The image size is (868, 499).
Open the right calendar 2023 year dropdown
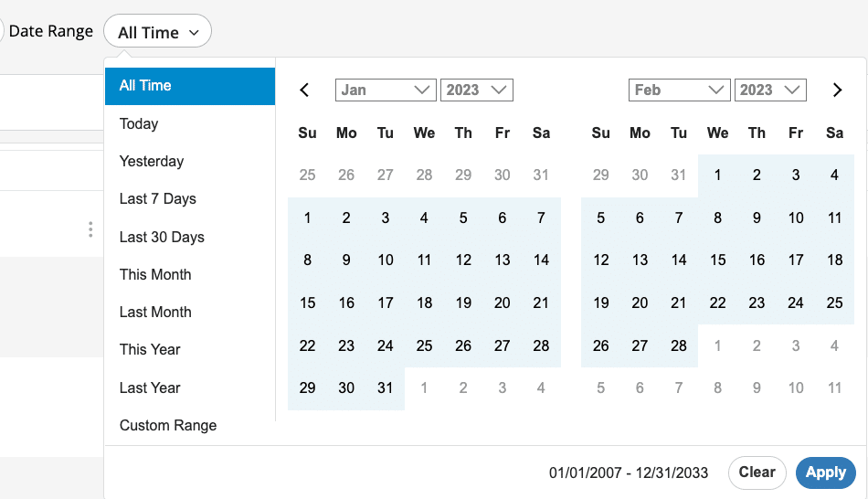(x=770, y=90)
